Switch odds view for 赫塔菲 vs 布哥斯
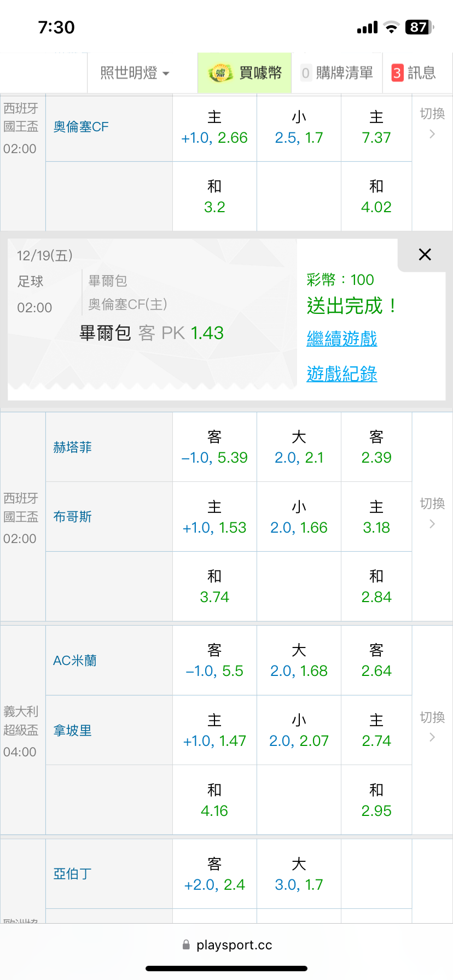This screenshot has width=453, height=980. point(432,513)
